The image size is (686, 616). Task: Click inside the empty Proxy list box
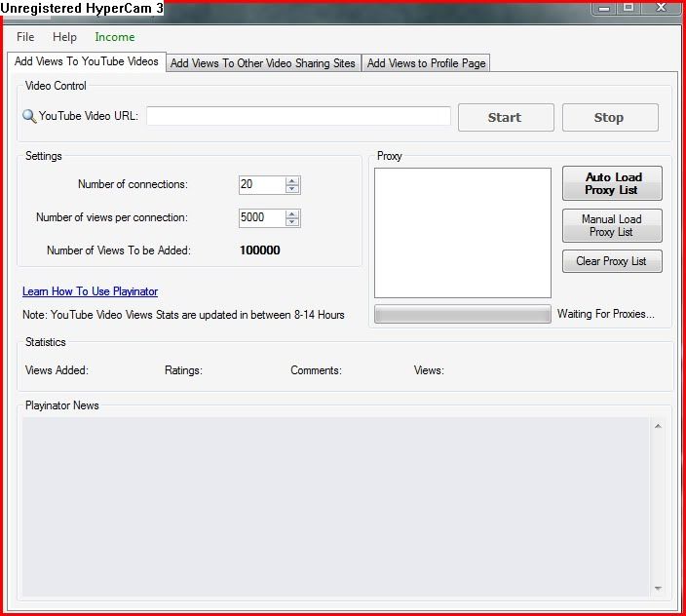(x=463, y=233)
